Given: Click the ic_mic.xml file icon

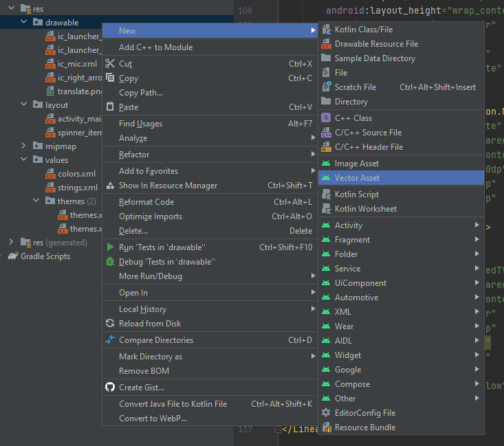Looking at the screenshot, I should pyautogui.click(x=50, y=64).
